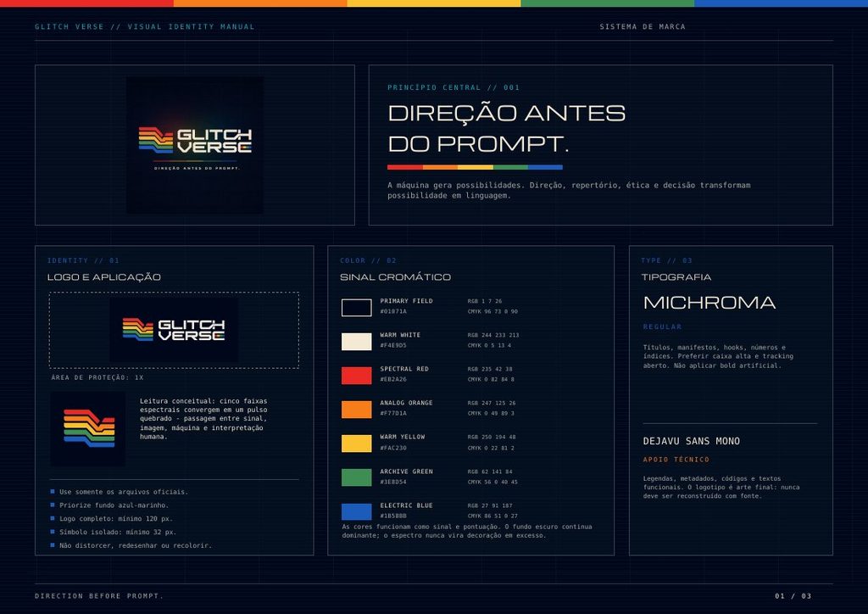
Task: Click the 'RGB 244 233 213' value
Action: 493,335
